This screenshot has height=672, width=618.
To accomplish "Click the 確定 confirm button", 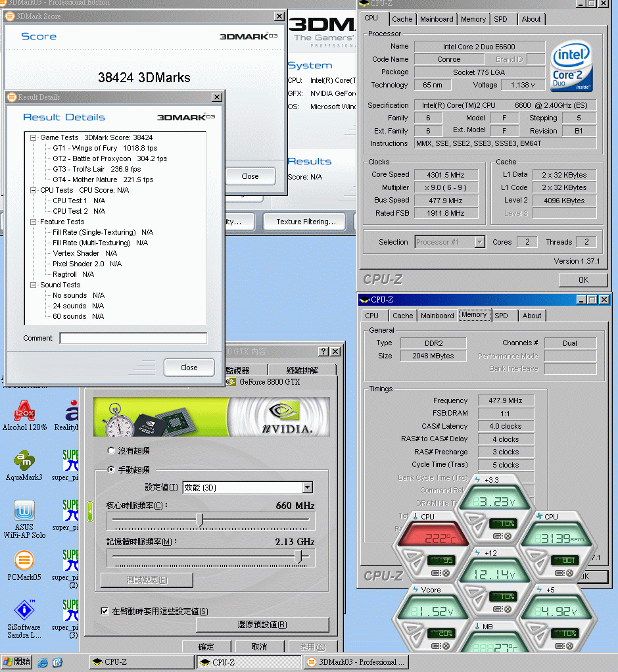I will 206,647.
